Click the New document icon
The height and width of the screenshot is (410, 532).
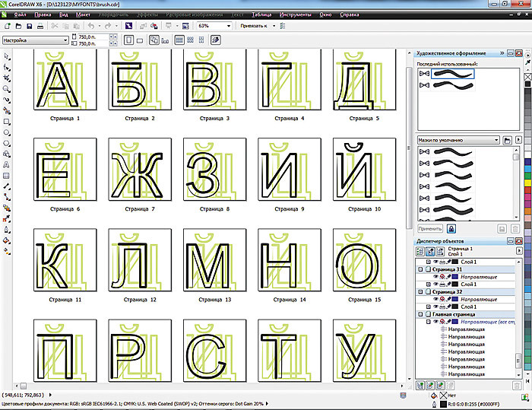tap(8, 26)
